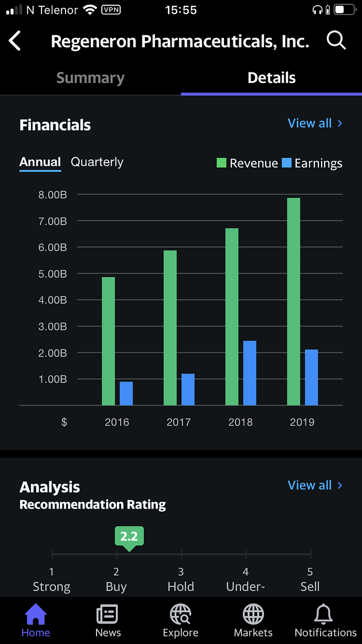Tap the Revenue legend label
The width and height of the screenshot is (362, 644).
[254, 163]
